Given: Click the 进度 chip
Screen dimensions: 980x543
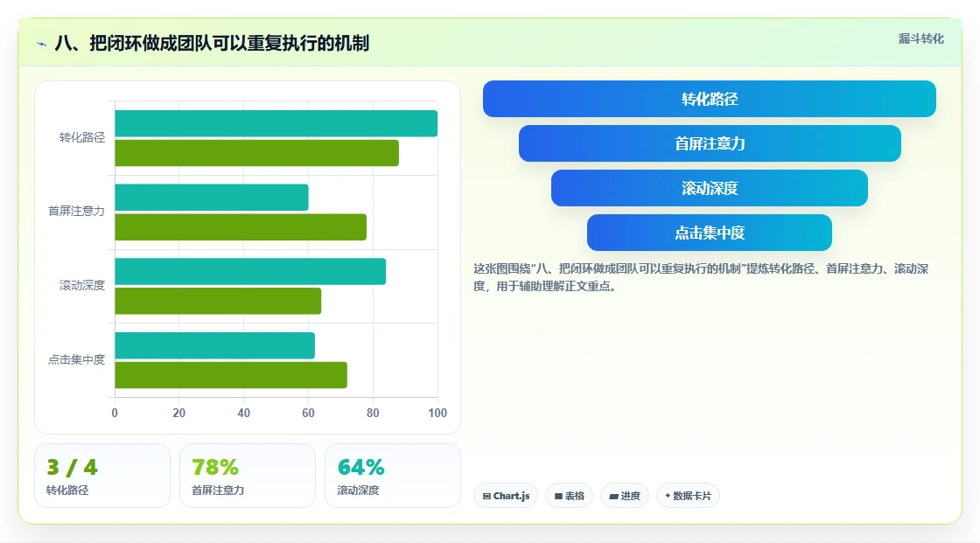Looking at the screenshot, I should tap(625, 496).
